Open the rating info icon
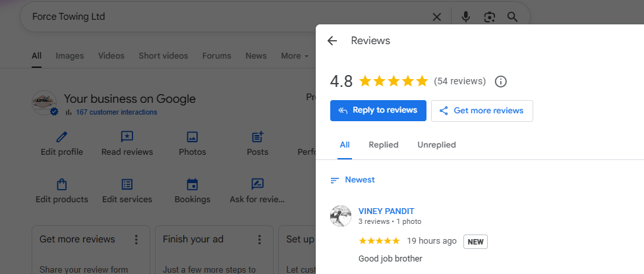 [x=500, y=82]
